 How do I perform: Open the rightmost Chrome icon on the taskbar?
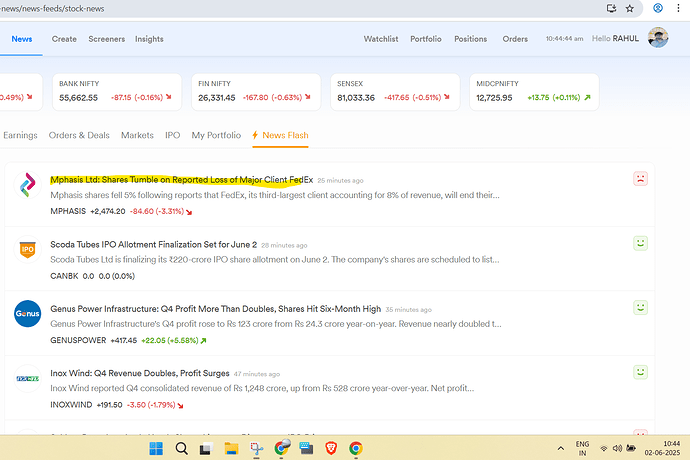click(356, 449)
